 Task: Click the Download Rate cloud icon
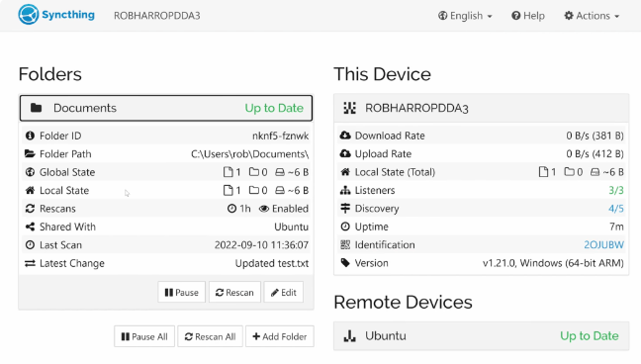click(x=345, y=136)
